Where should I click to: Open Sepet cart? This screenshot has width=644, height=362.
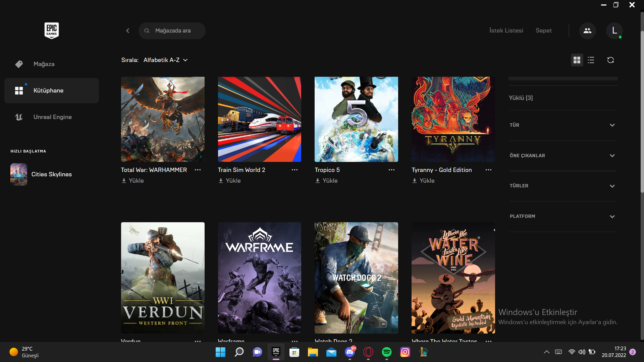click(544, 31)
